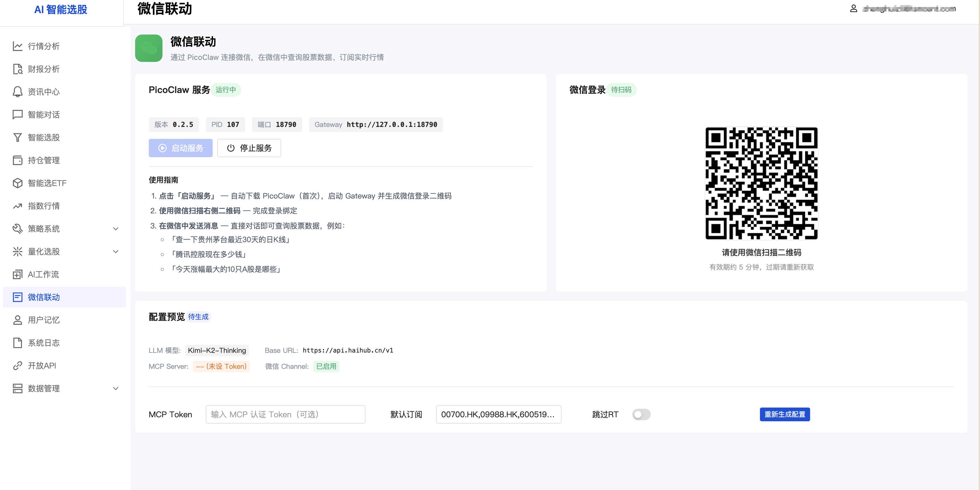Focus the MCP Token input field
Screen dimensions: 980x490
tap(286, 415)
